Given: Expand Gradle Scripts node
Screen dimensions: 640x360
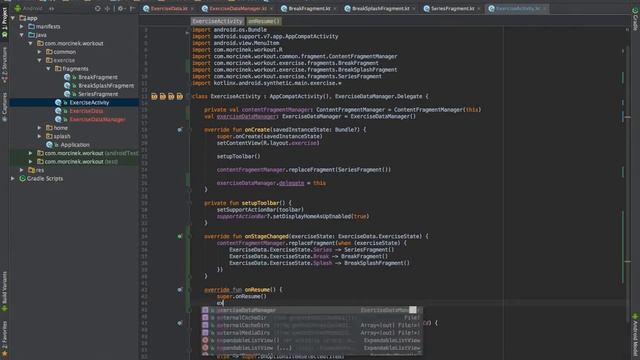Looking at the screenshot, I should [x=13, y=178].
